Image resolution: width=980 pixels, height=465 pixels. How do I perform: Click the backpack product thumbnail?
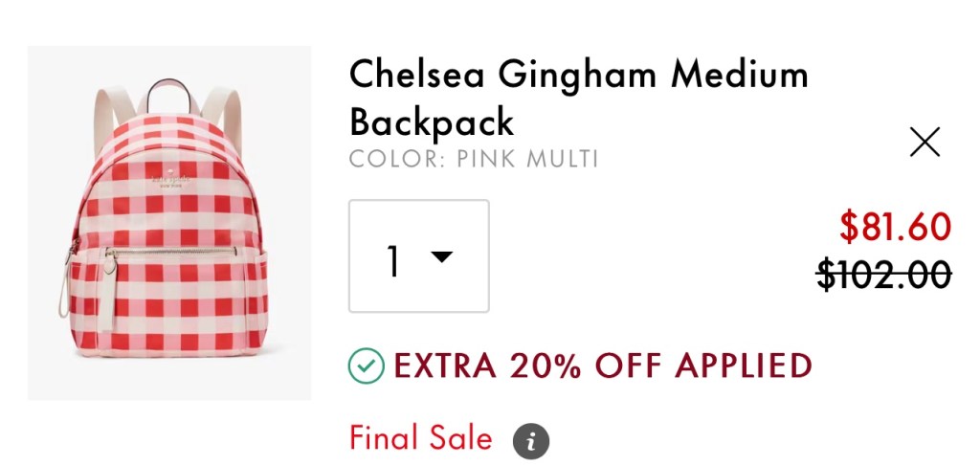(x=169, y=223)
